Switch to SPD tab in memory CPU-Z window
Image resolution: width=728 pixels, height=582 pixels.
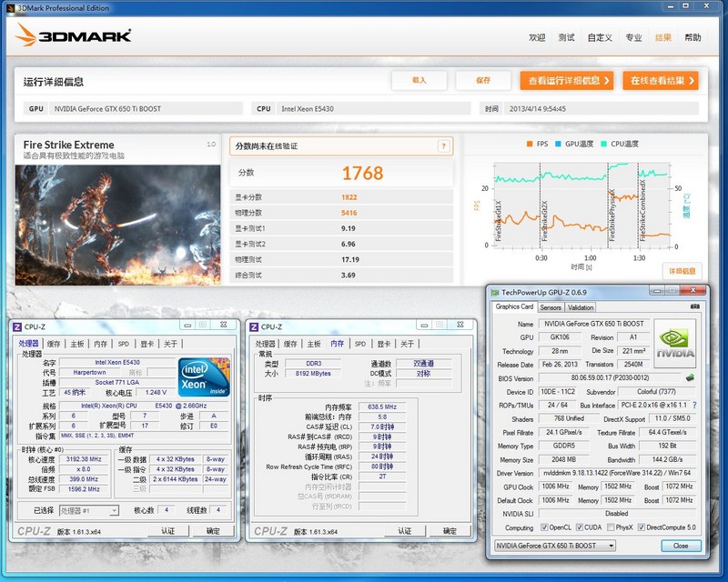(x=360, y=344)
